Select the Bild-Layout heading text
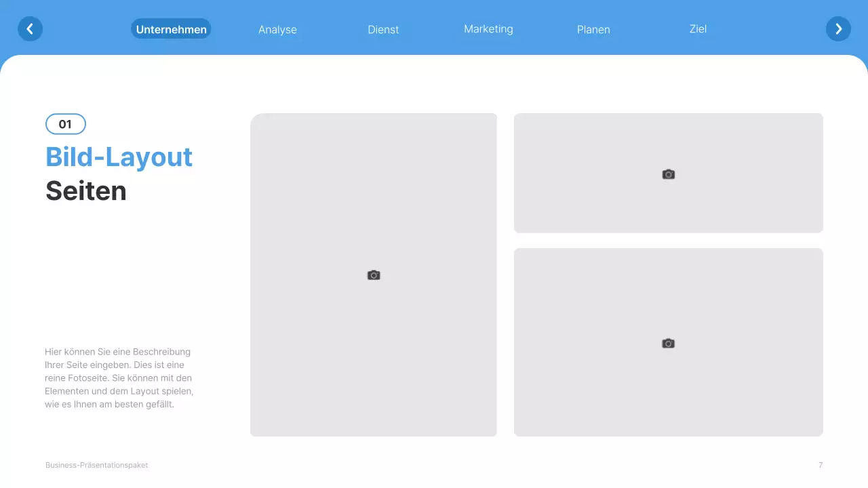Screen dimensions: 868x488 (x=119, y=157)
